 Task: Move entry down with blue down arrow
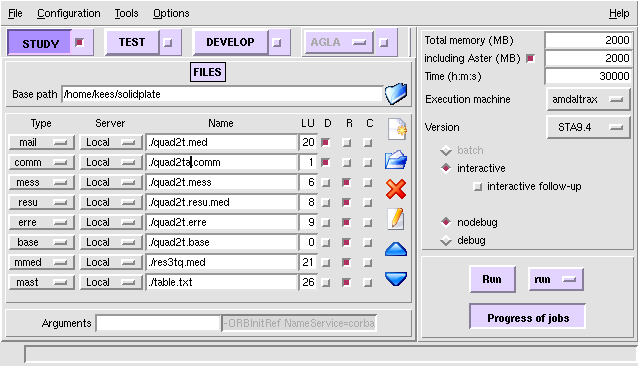coord(396,279)
